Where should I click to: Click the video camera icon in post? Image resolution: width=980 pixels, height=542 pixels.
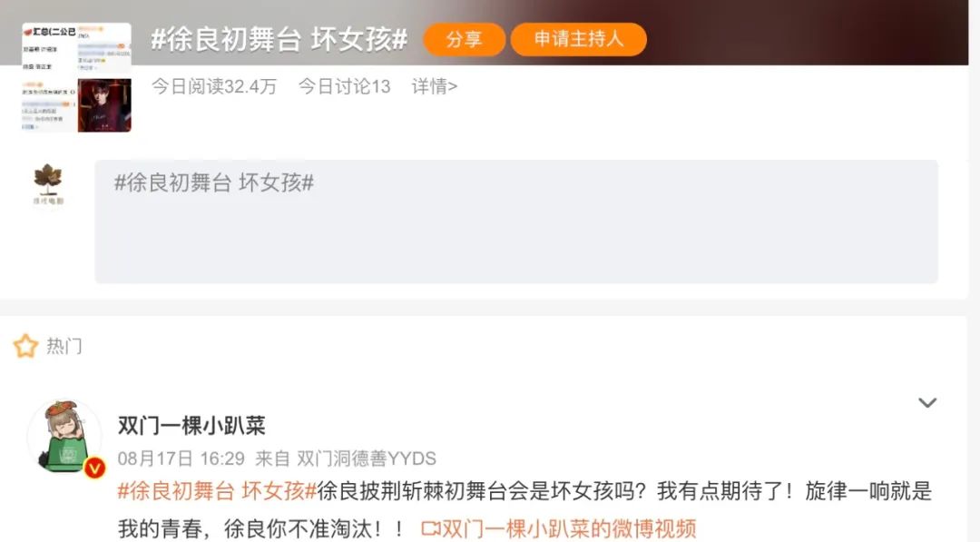431,529
